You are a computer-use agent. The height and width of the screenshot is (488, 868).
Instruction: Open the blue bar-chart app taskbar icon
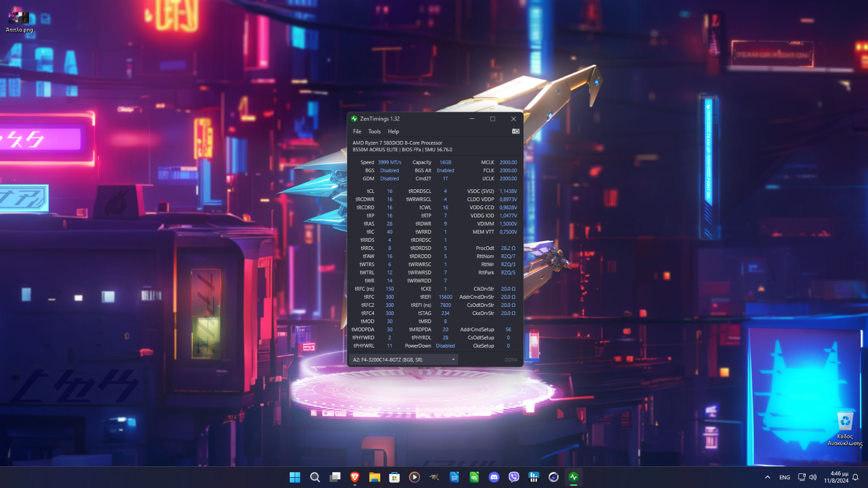pos(534,477)
